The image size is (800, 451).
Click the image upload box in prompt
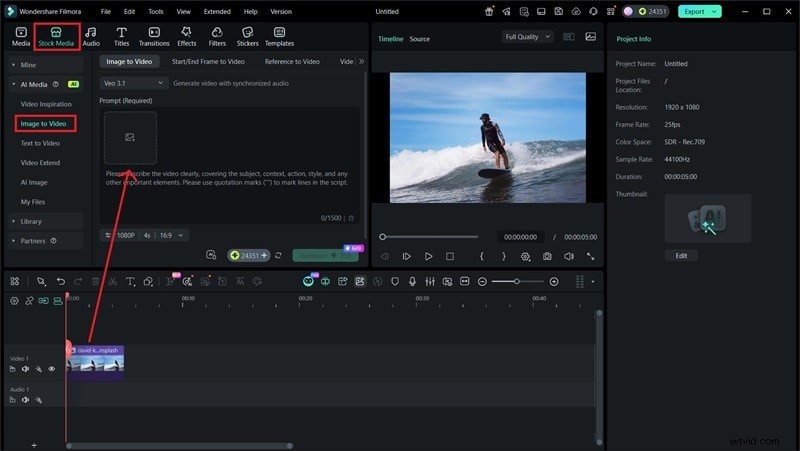tap(130, 137)
